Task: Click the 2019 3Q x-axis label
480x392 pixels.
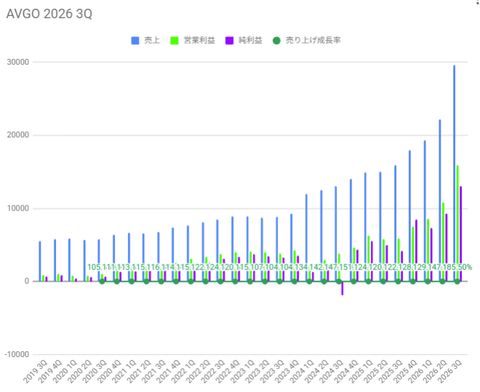Action: click(36, 371)
